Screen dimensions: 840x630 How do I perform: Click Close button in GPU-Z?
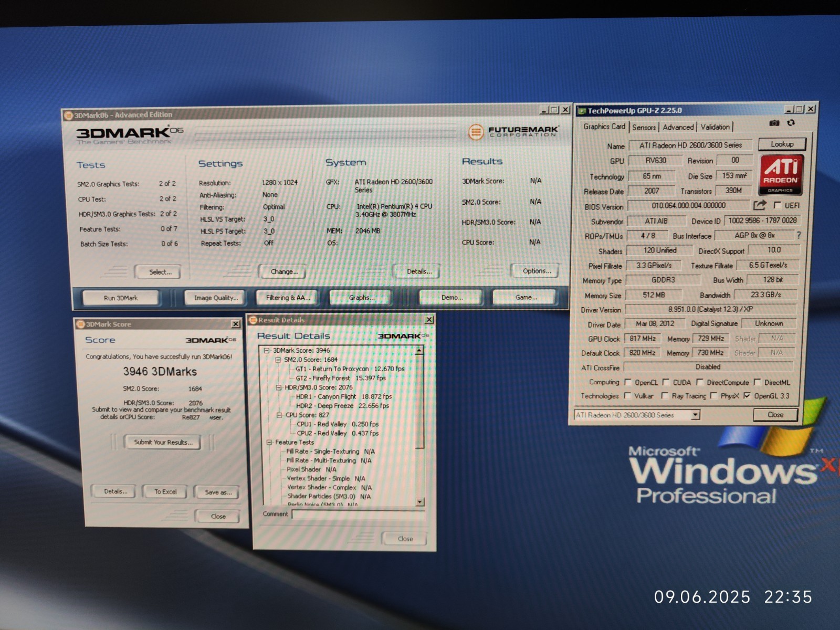coord(775,414)
